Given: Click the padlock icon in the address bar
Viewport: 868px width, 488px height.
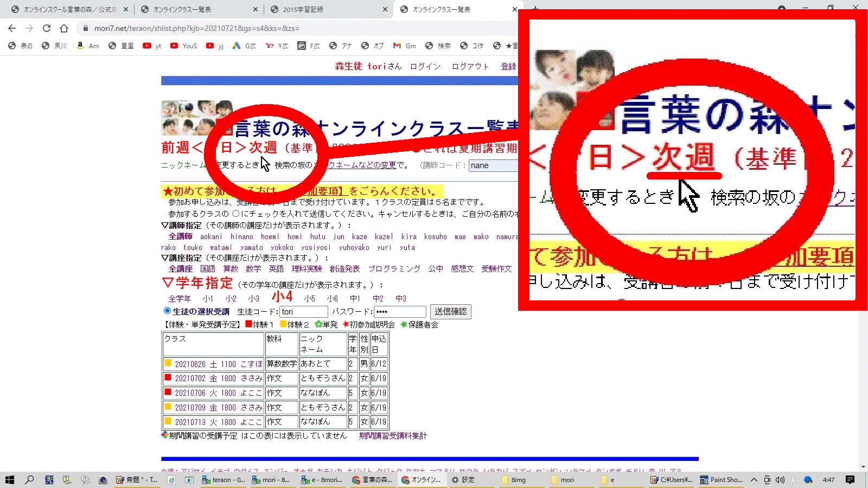Looking at the screenshot, I should click(x=85, y=28).
